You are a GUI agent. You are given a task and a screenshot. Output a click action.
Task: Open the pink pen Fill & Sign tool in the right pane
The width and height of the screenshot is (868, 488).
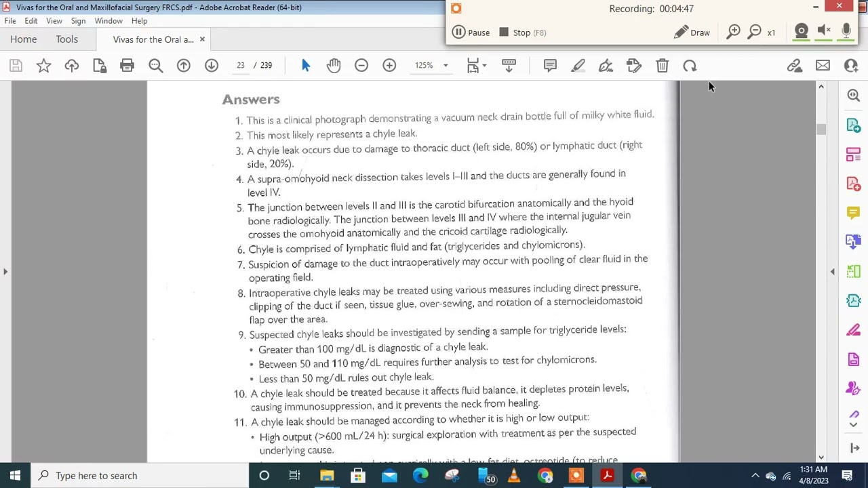(x=853, y=330)
